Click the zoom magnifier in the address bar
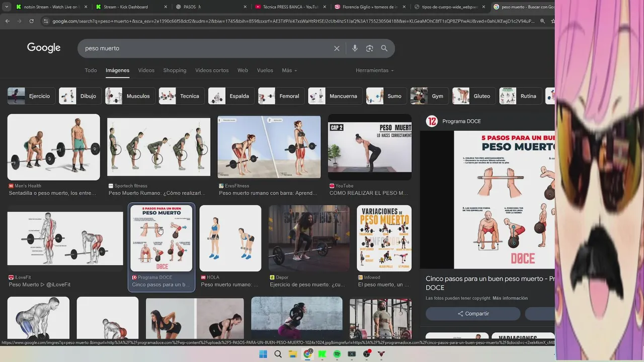 [x=542, y=21]
